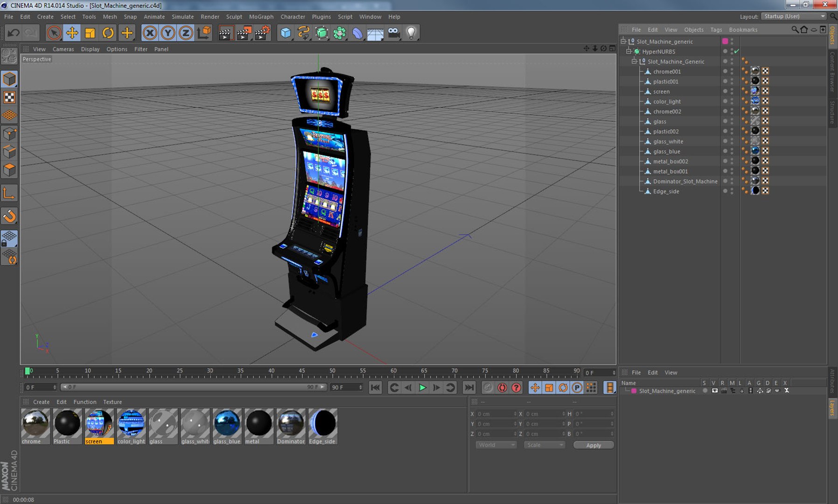The image size is (838, 504).
Task: Open the MoGraph menu
Action: (x=261, y=16)
